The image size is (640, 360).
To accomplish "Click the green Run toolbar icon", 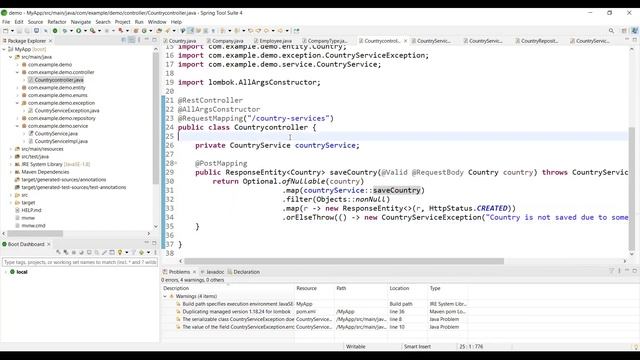I will (x=78, y=31).
